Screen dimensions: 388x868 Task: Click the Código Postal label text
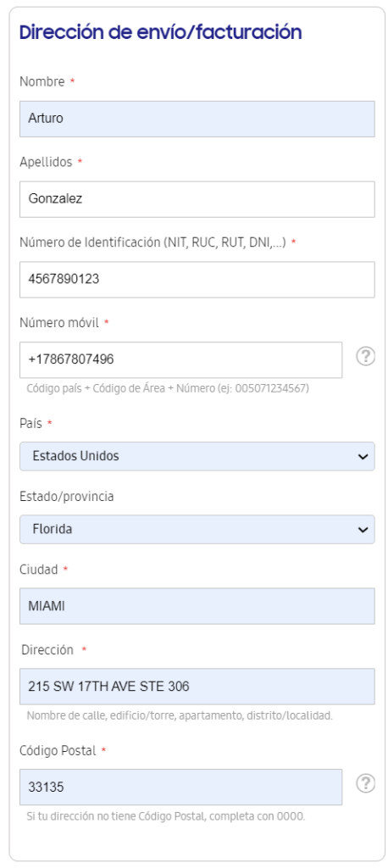(x=58, y=751)
